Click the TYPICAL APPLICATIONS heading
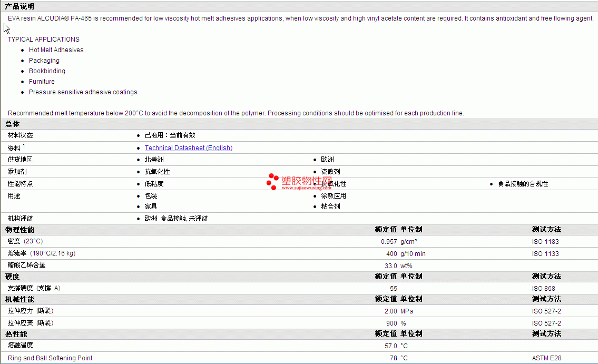598x364 pixels. [44, 40]
